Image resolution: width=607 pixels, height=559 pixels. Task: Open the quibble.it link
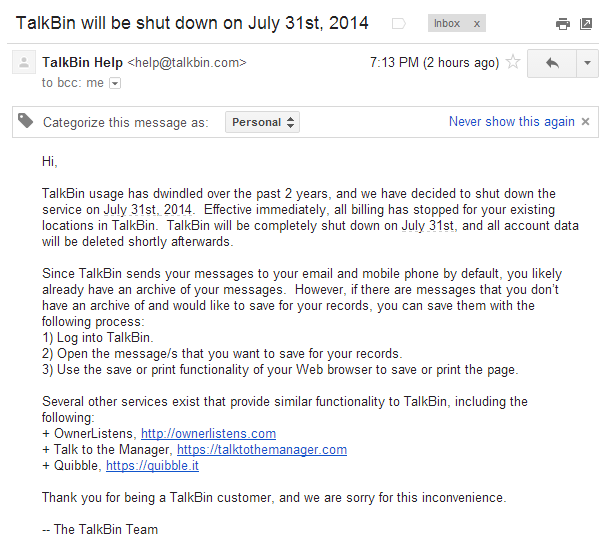pos(152,466)
